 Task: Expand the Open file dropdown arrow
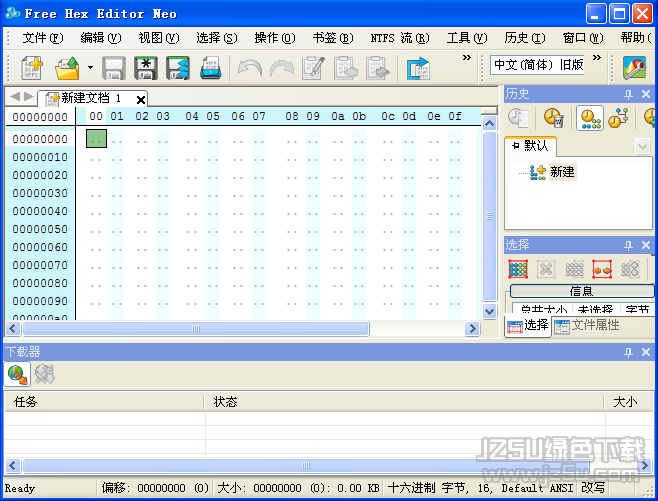tap(90, 68)
